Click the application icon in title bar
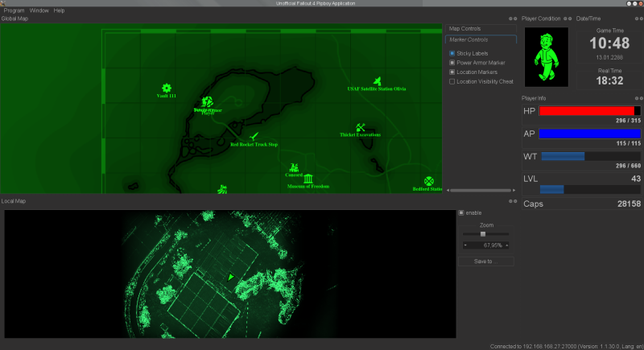 [2, 3]
